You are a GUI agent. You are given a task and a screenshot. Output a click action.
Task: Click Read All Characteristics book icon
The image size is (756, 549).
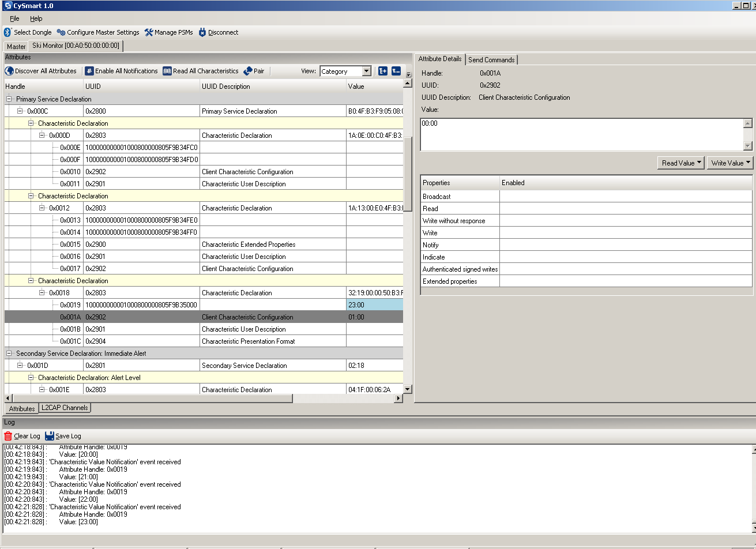coord(167,71)
